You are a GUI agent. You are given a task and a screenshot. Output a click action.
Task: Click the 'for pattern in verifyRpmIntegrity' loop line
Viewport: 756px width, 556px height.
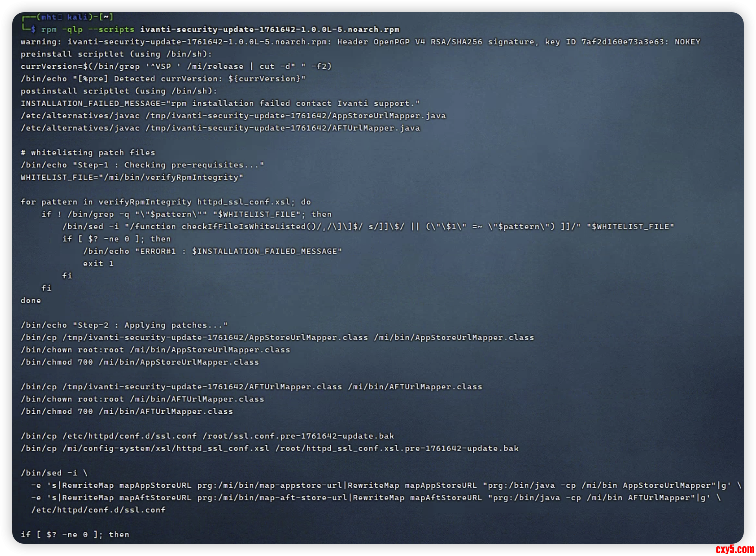(x=165, y=202)
